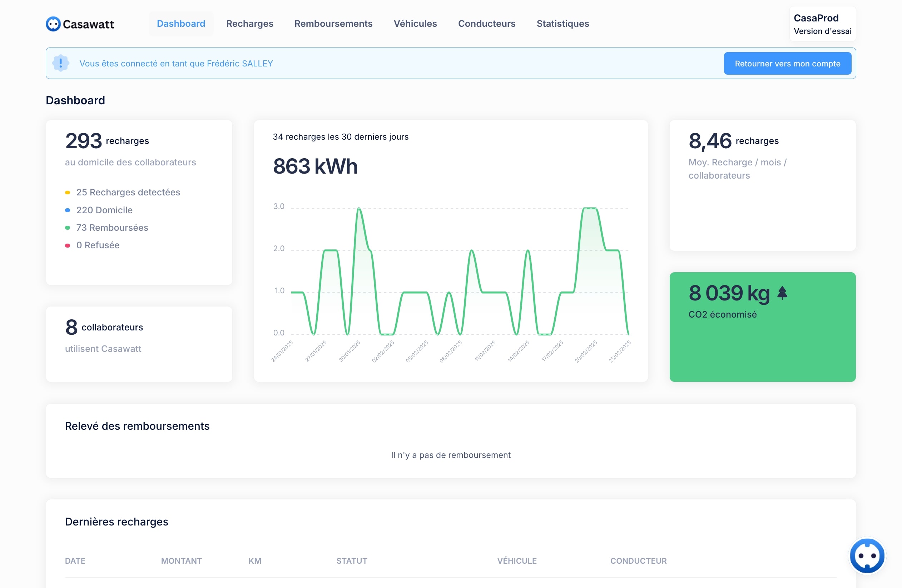Click the 30/01/2025 peak on chart
The image size is (902, 588).
click(358, 208)
